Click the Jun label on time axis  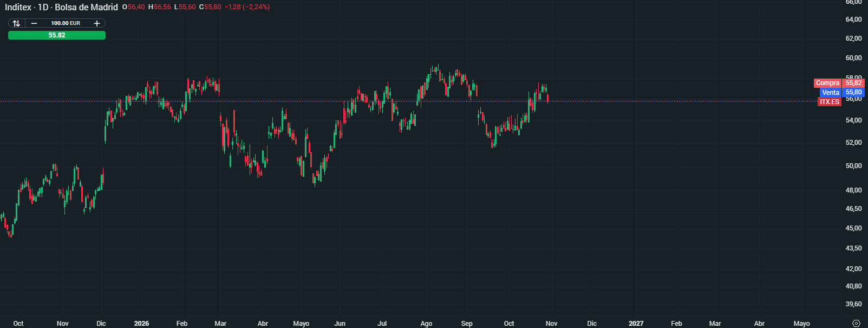(340, 324)
